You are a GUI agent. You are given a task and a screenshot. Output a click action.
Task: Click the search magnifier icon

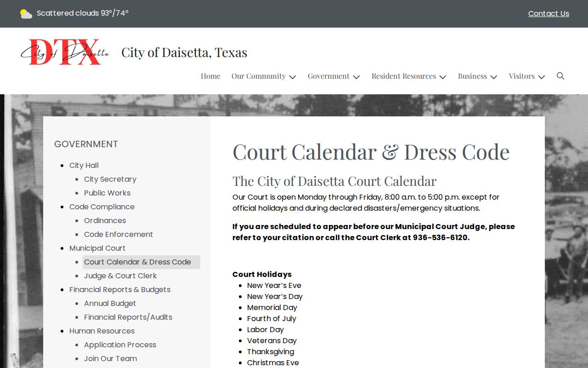(560, 76)
